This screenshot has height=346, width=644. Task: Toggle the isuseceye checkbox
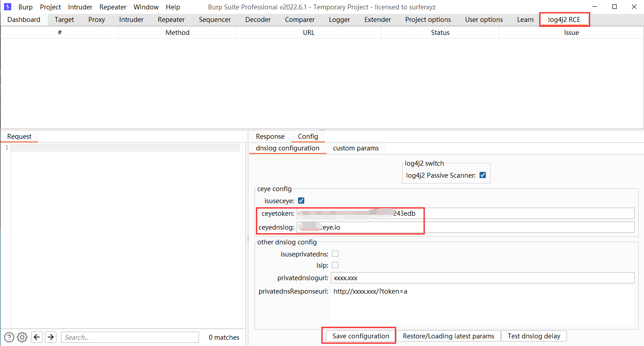[301, 201]
